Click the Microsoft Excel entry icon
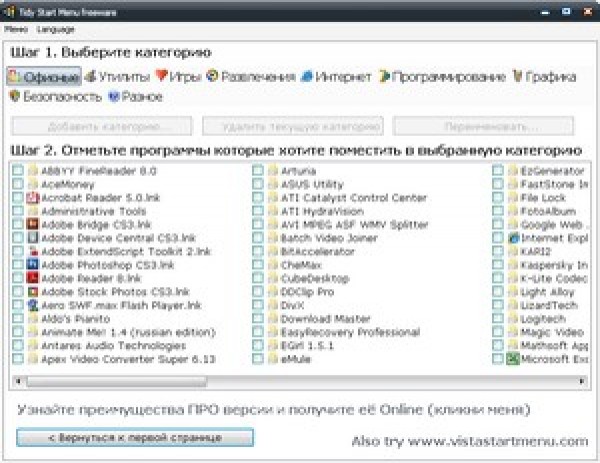Screen dimensions: 600x463 [x=513, y=359]
